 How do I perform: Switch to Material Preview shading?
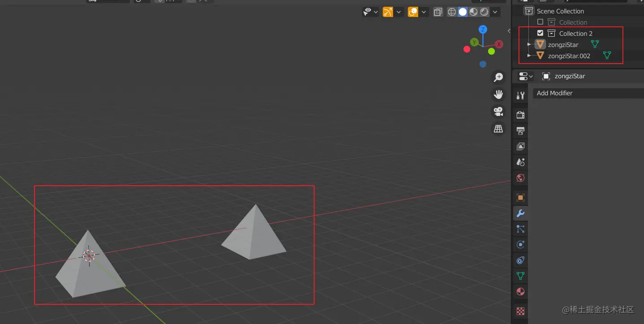click(x=473, y=12)
